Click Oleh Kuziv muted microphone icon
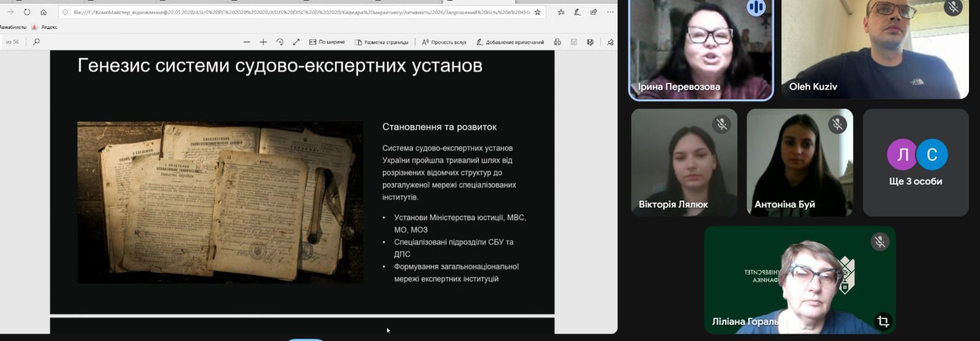Image resolution: width=980 pixels, height=341 pixels. [952, 7]
